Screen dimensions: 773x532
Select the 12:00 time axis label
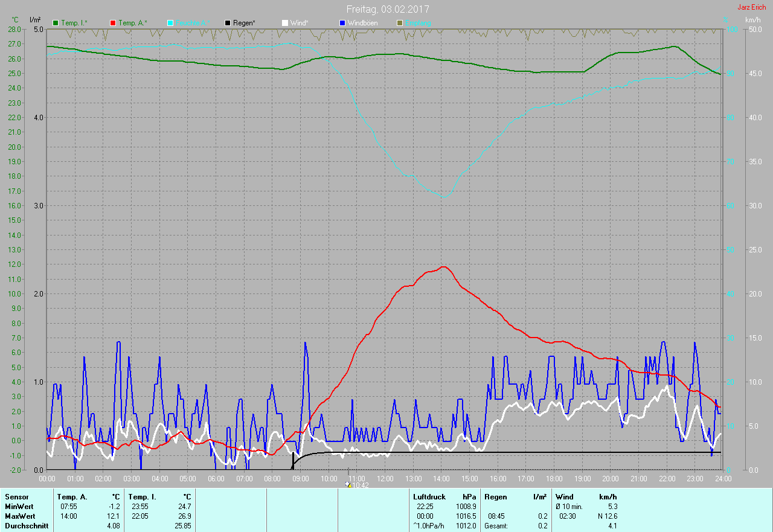pos(385,478)
